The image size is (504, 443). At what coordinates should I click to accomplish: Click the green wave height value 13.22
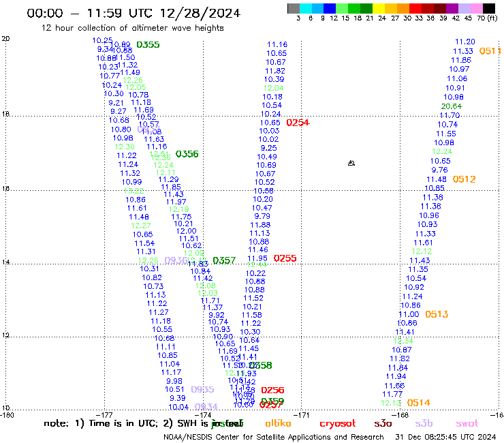[133, 191]
